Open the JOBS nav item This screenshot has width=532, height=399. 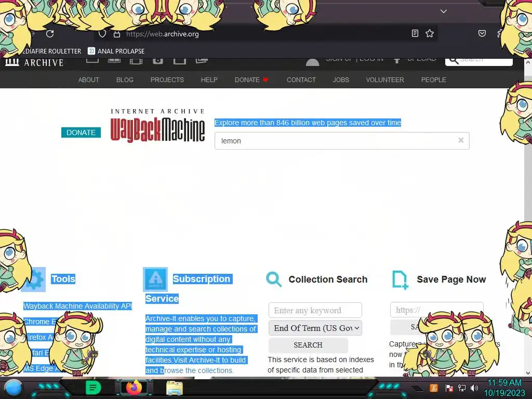click(341, 79)
